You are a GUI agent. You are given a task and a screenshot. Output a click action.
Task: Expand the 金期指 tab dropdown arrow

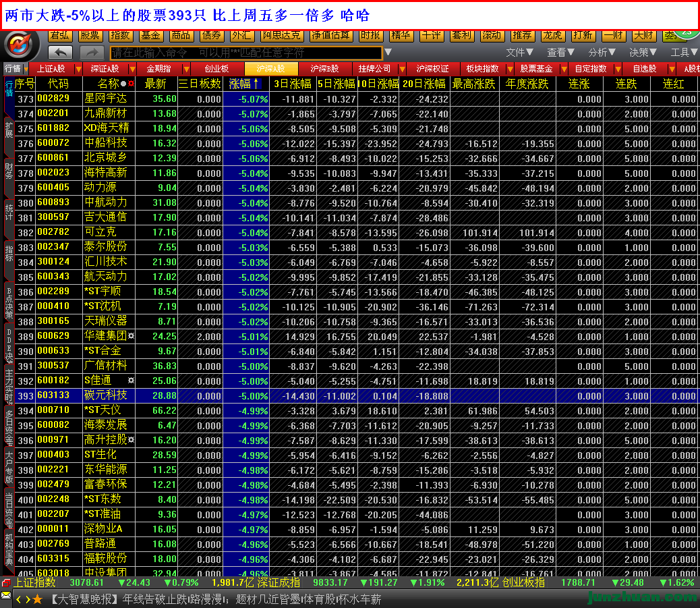(187, 70)
